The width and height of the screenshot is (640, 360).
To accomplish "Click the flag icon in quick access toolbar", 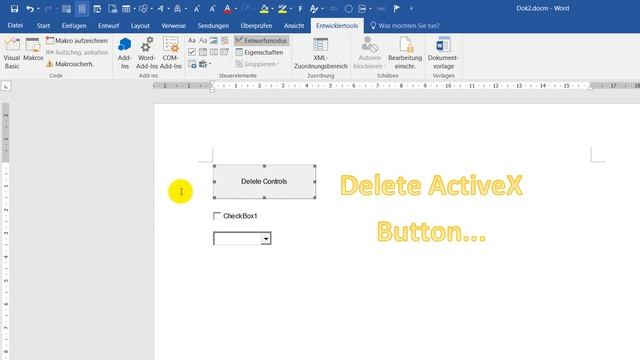I will click(396, 9).
